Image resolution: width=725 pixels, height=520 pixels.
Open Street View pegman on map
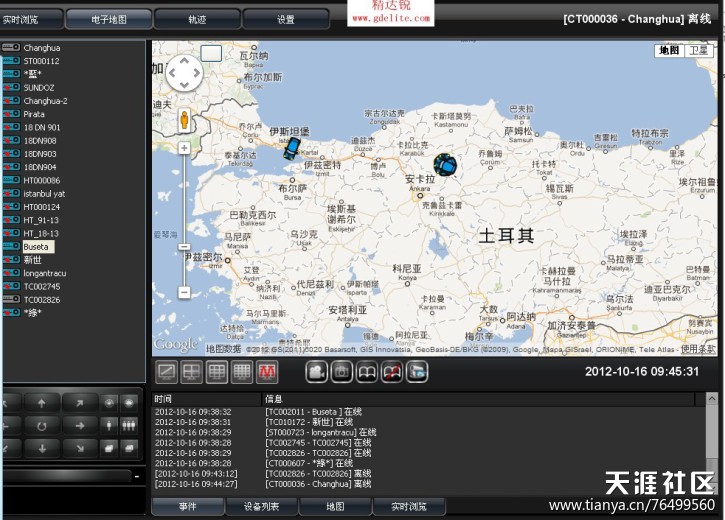[184, 120]
